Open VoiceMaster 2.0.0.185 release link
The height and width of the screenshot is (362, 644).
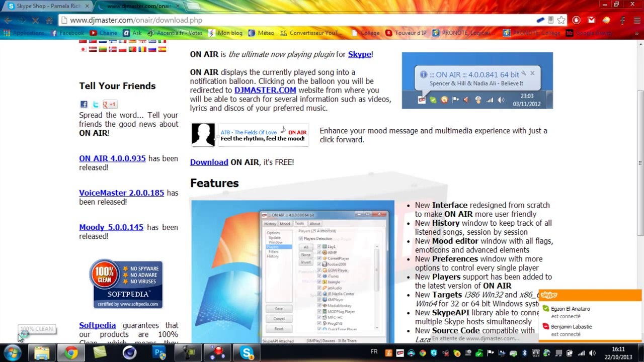point(121,193)
